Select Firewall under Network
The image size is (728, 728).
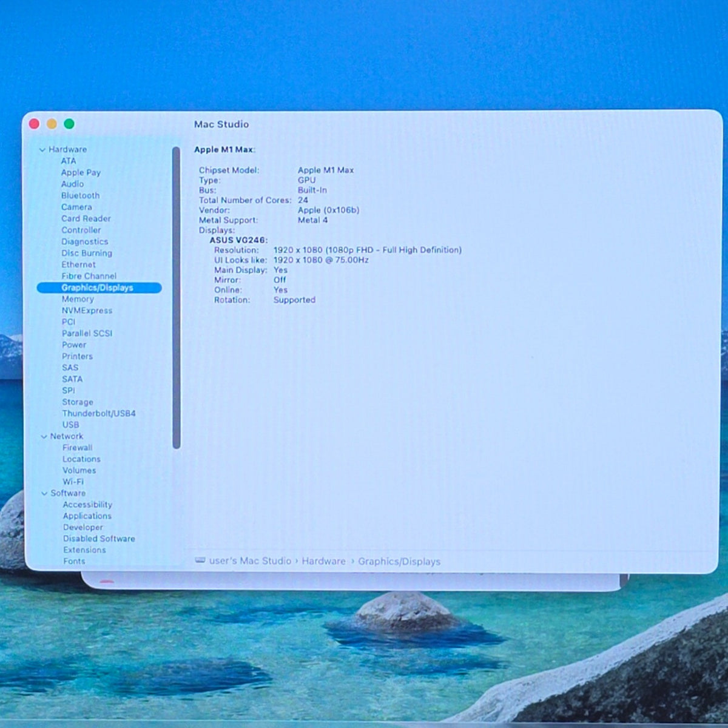pyautogui.click(x=78, y=448)
